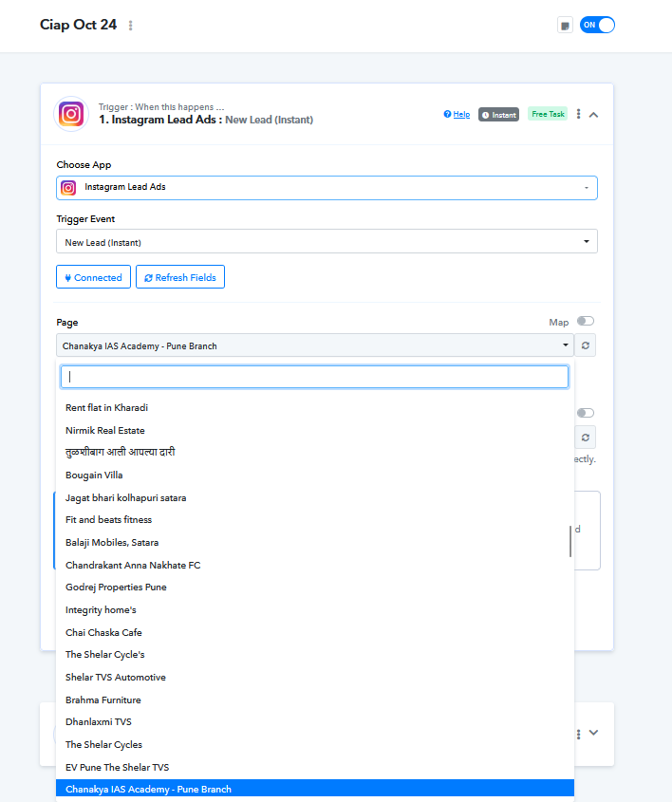Image resolution: width=672 pixels, height=802 pixels.
Task: Open workflow options next to Ciap Oct 24
Action: tap(130, 25)
